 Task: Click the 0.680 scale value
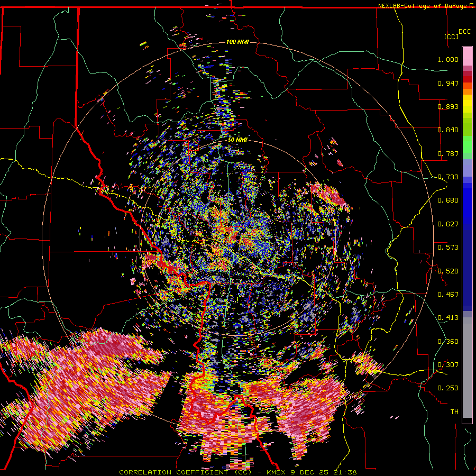pos(448,200)
